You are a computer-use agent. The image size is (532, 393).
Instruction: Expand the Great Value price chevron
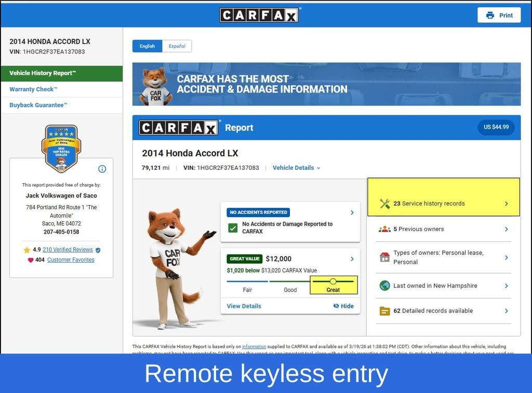pos(352,259)
